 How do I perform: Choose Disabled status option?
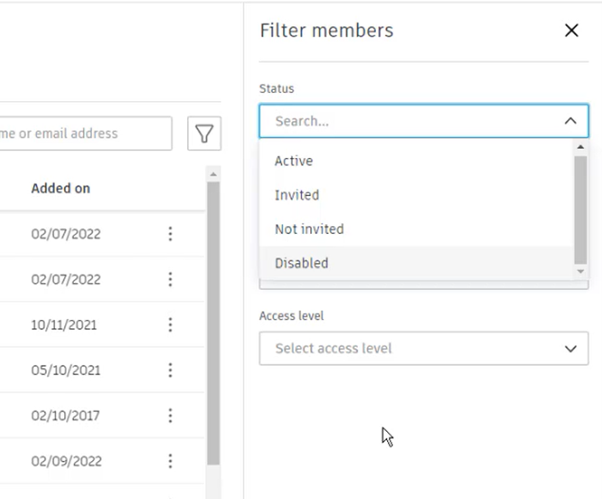pos(417,263)
